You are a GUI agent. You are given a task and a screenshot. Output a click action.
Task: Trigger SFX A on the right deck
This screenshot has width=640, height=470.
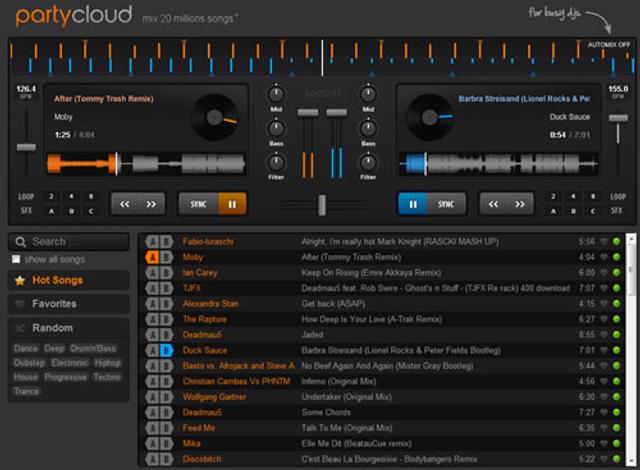click(553, 211)
